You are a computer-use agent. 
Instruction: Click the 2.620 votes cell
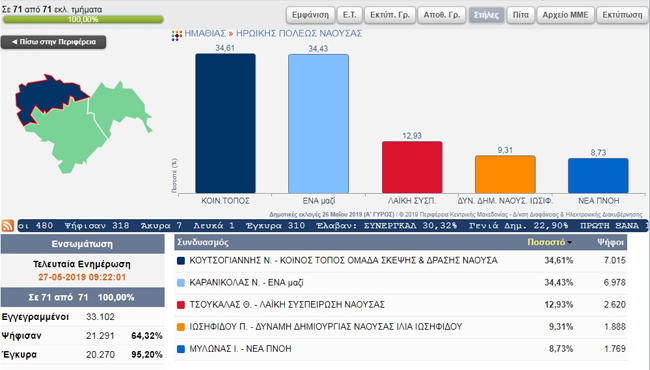(614, 305)
